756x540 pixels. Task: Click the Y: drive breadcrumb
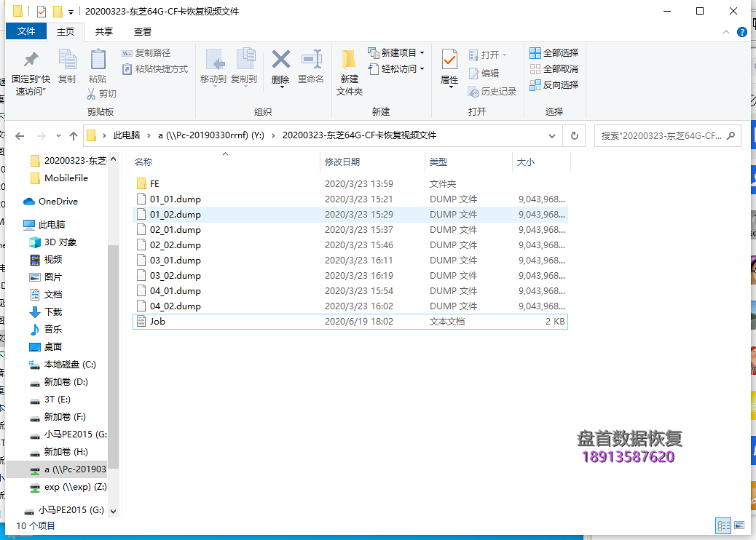[x=211, y=135]
